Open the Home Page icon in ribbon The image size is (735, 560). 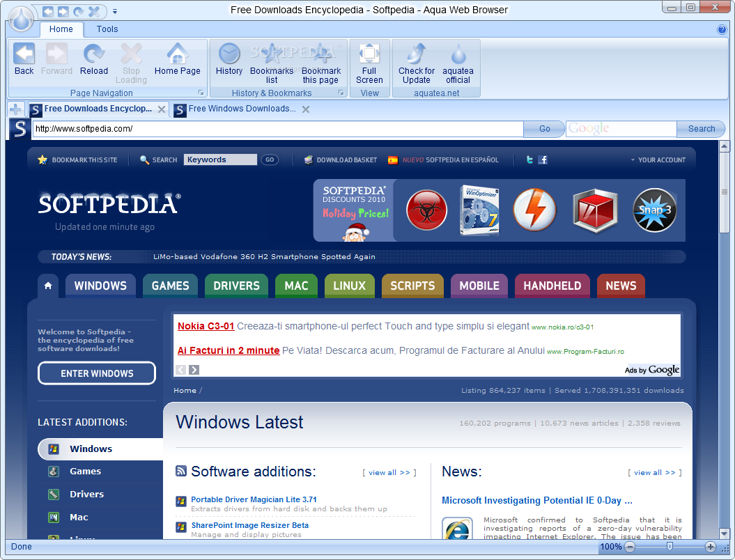pyautogui.click(x=177, y=54)
